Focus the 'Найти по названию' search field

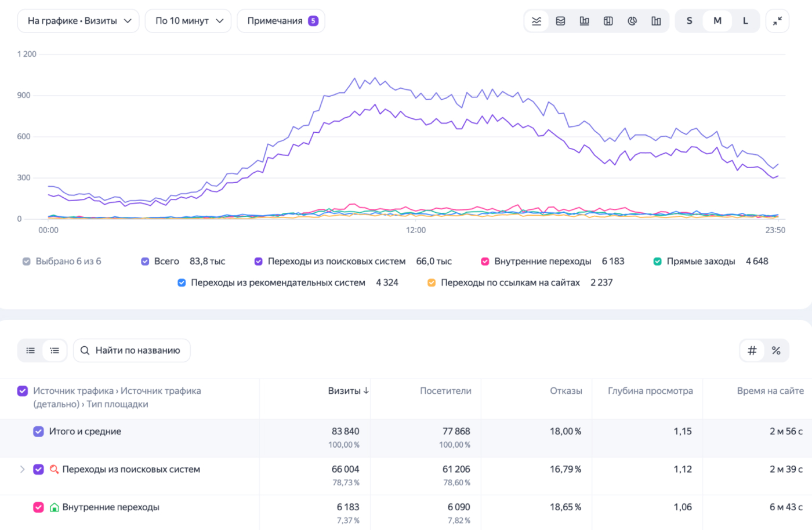(x=132, y=350)
